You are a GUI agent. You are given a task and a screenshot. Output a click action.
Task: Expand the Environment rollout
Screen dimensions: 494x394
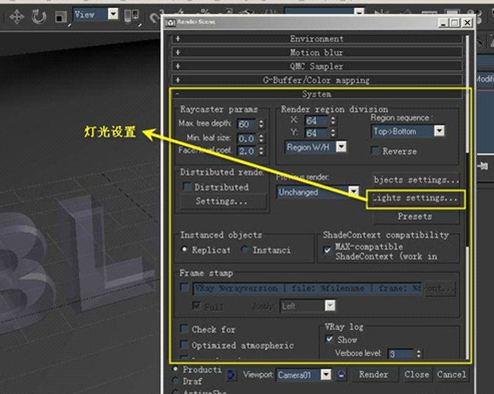317,39
